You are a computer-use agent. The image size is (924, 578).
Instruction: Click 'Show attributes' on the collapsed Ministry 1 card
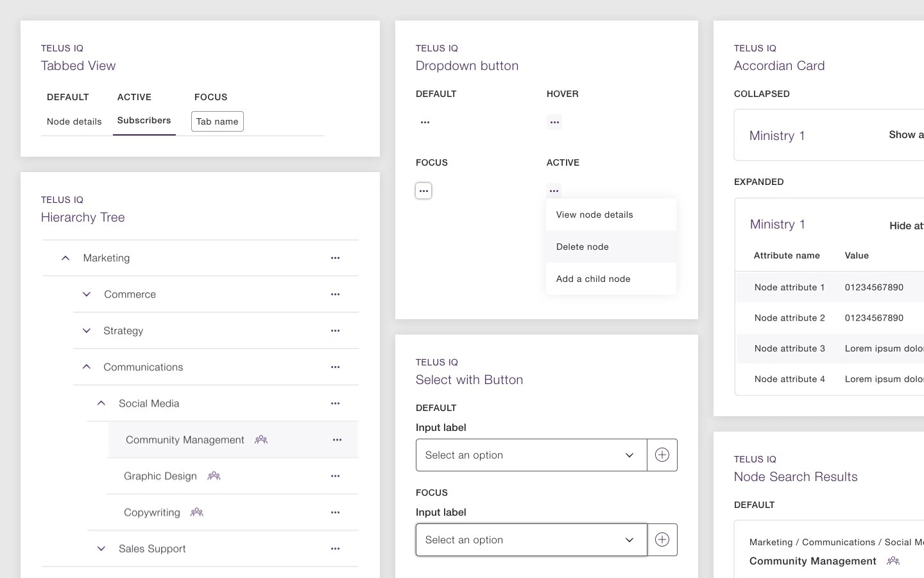point(905,135)
